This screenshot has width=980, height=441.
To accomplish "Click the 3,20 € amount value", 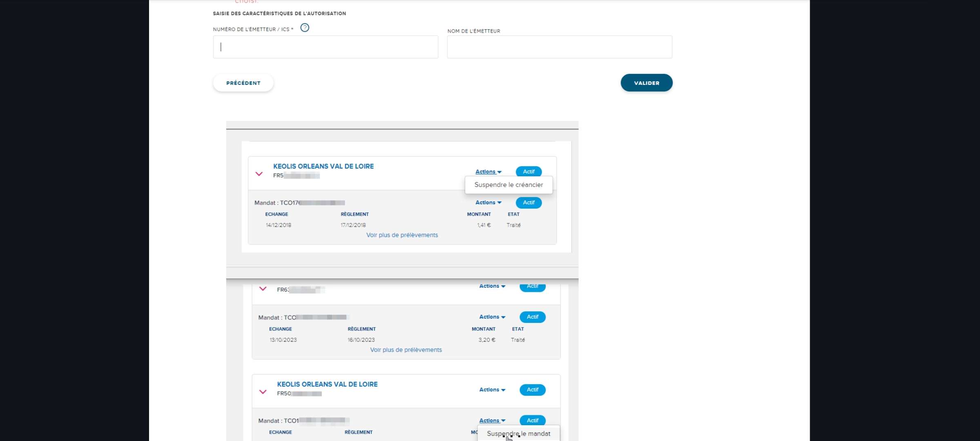I will 487,340.
